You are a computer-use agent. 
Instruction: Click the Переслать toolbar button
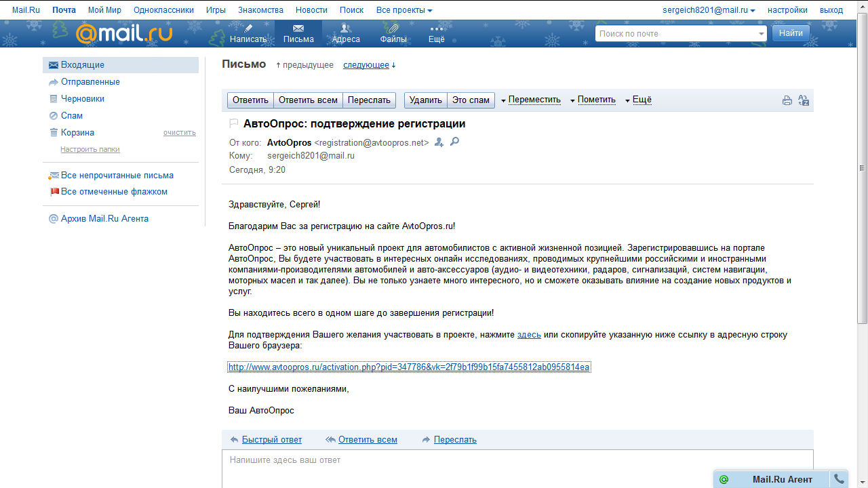369,100
